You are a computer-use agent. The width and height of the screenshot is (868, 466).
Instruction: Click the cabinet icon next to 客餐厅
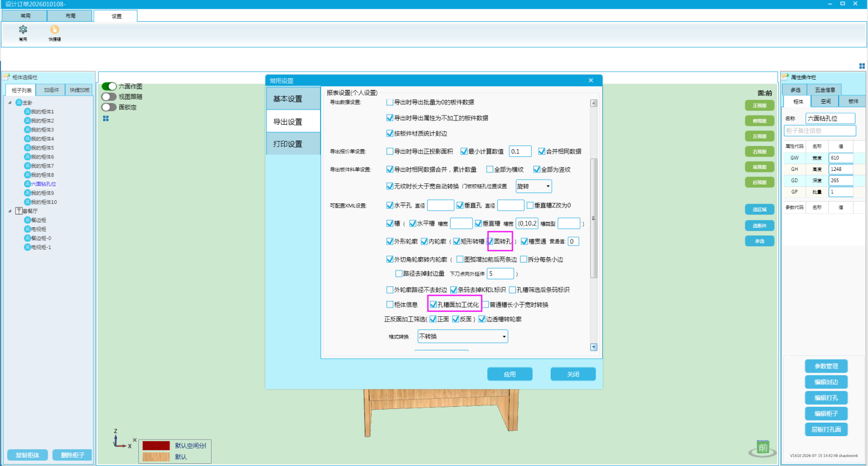(19, 211)
